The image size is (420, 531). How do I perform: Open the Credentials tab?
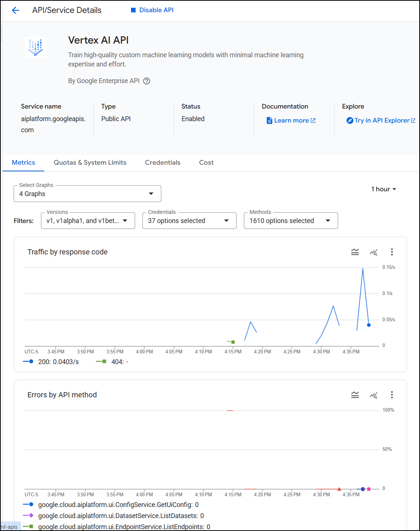tap(163, 162)
